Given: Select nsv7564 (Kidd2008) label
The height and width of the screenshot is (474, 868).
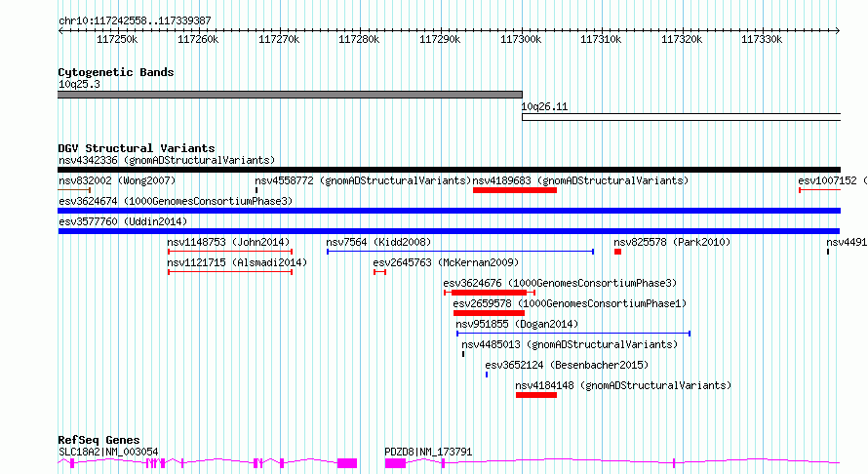Looking at the screenshot, I should click(x=378, y=242).
